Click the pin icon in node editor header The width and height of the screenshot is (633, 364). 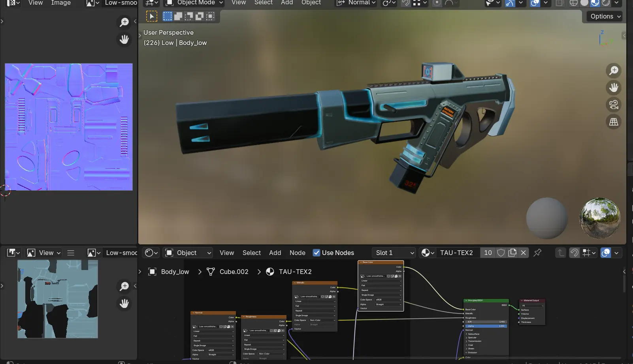pos(537,253)
